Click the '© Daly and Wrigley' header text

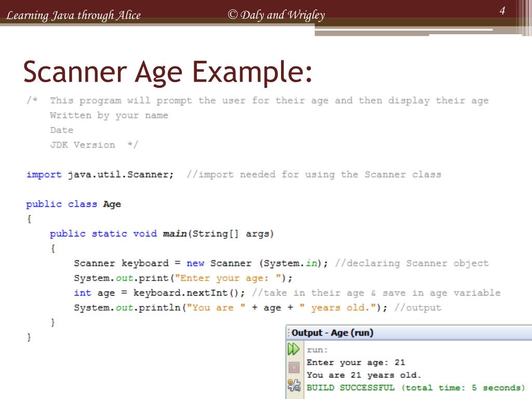(276, 15)
